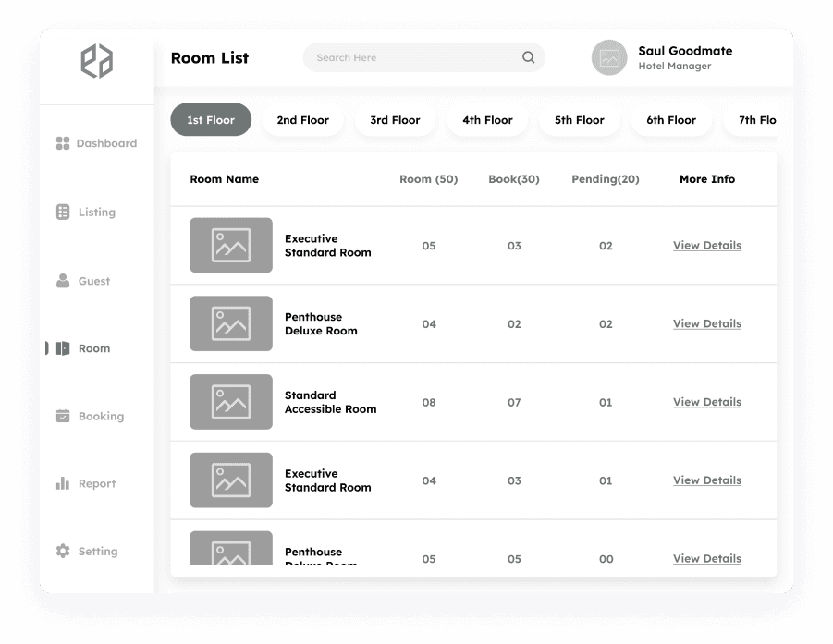Open the Listing section icon
The height and width of the screenshot is (644, 833).
(65, 212)
